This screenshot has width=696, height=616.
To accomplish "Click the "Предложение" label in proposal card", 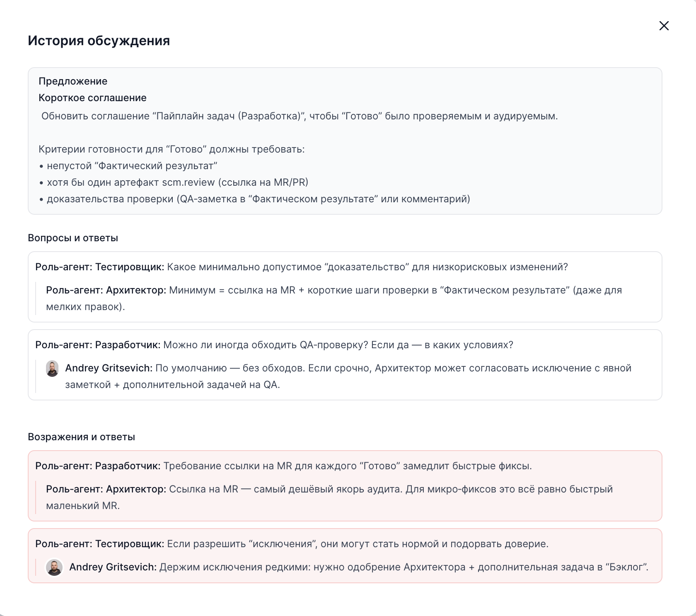I will click(73, 81).
